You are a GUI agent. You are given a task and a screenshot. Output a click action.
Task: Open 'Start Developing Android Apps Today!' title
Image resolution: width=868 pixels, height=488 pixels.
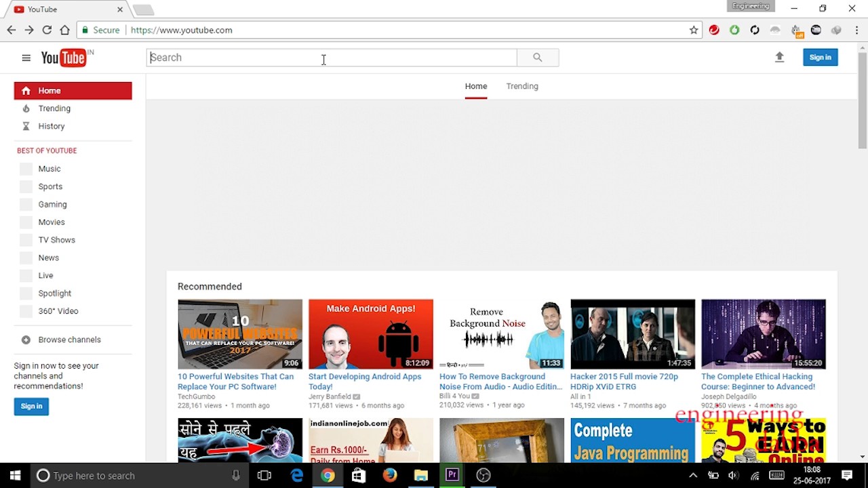point(365,382)
